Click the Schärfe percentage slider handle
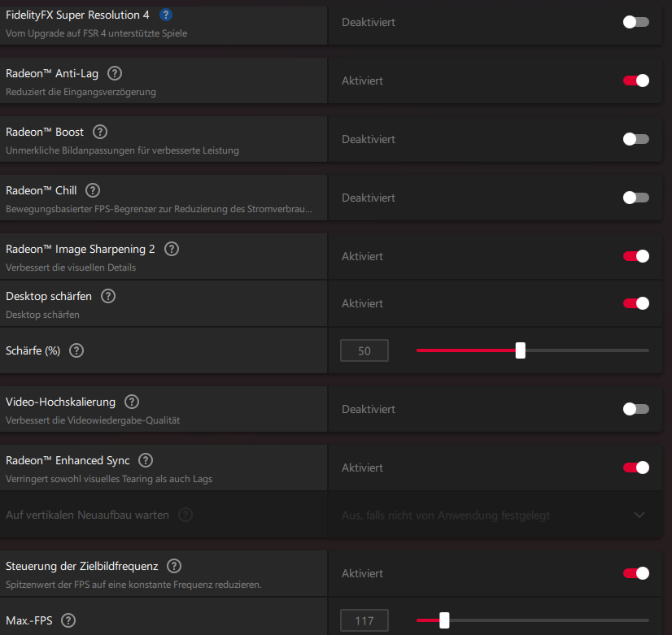672x635 pixels. (x=521, y=350)
